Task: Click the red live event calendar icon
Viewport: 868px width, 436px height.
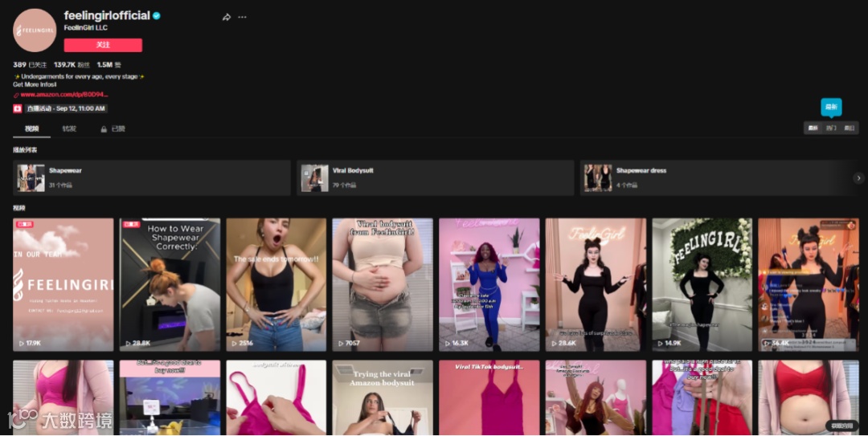Action: click(x=17, y=108)
